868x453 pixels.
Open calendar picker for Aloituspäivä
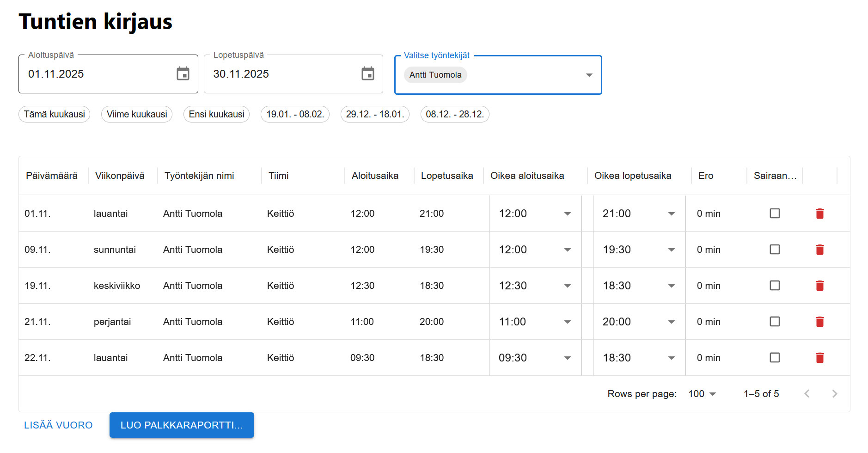183,74
